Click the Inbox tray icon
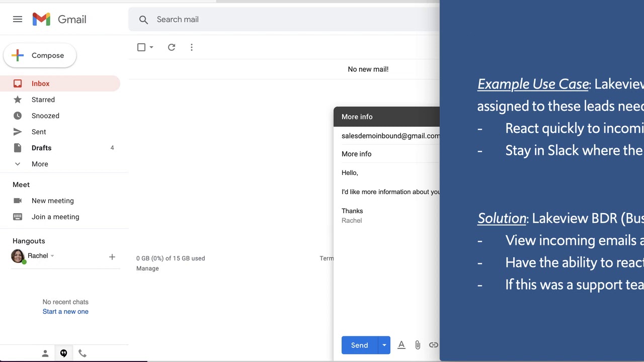The width and height of the screenshot is (644, 362). pyautogui.click(x=18, y=83)
